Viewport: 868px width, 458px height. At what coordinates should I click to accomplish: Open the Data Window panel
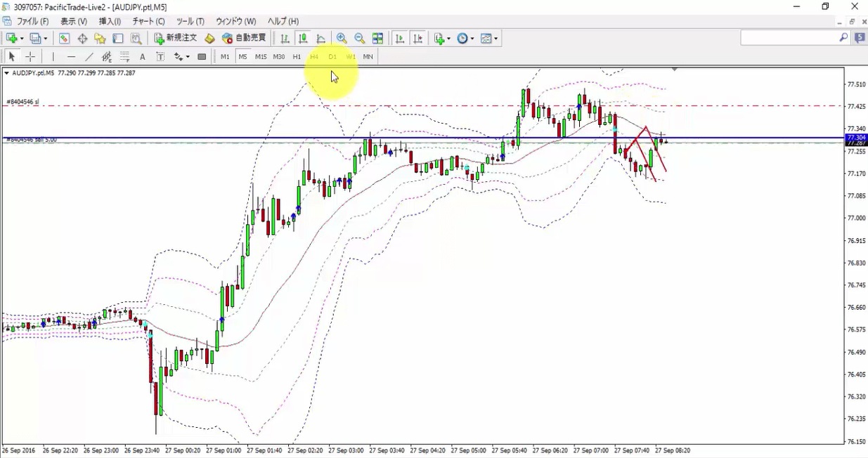click(x=82, y=38)
